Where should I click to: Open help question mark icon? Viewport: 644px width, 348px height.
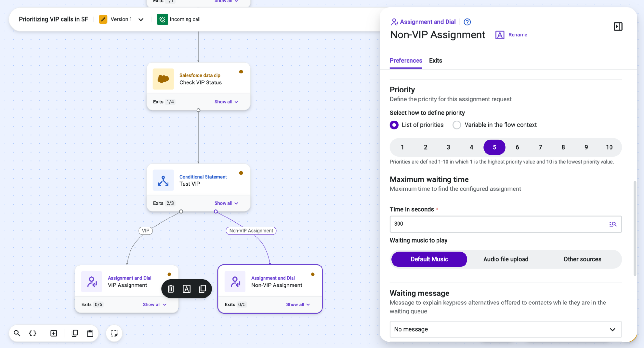[467, 22]
